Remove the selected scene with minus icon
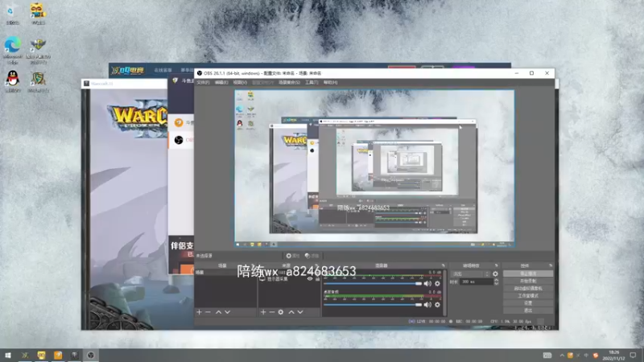 tap(208, 312)
